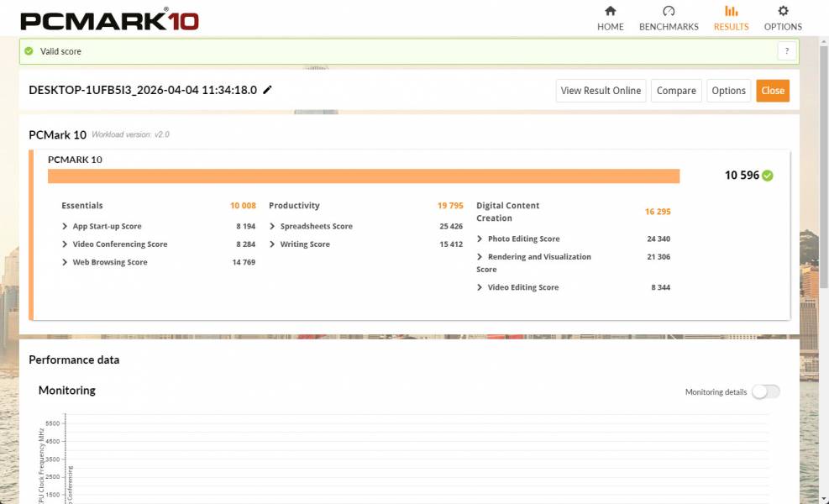Click the question mark help button

coord(787,51)
